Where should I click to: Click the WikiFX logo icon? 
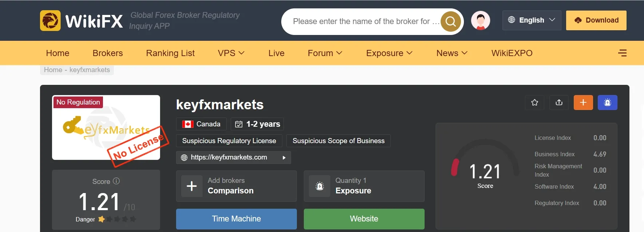(50, 21)
